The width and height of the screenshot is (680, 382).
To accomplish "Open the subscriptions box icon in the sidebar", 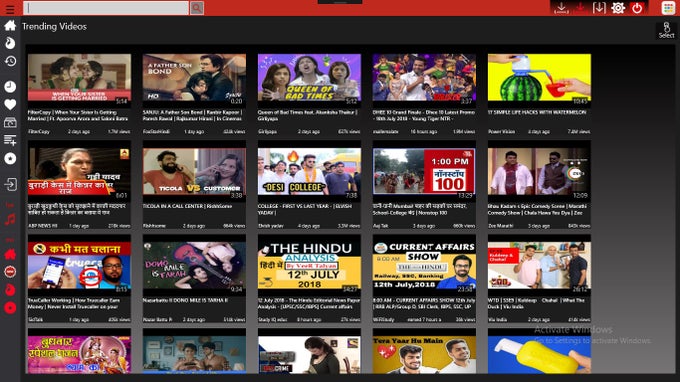I will click(10, 123).
